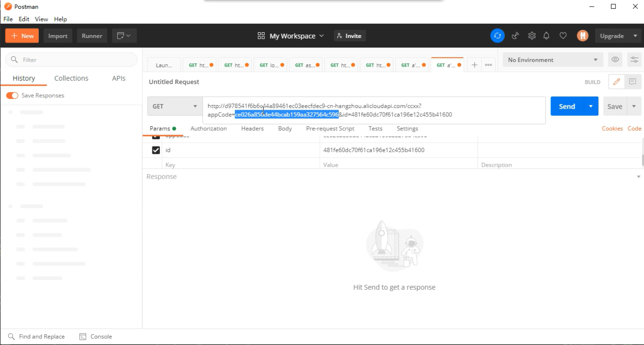Click the Import button
The image size is (644, 345).
58,36
